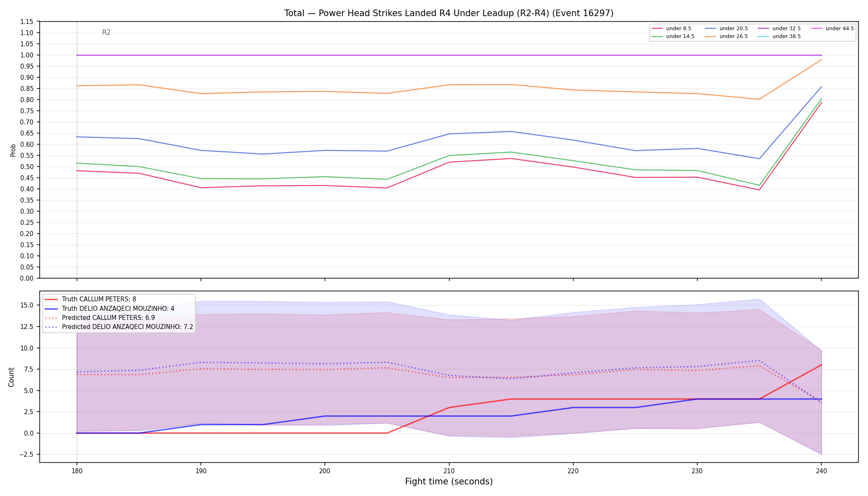Select 'Predicted CALLUM PETERS: 6.9' legend entry

click(99, 317)
